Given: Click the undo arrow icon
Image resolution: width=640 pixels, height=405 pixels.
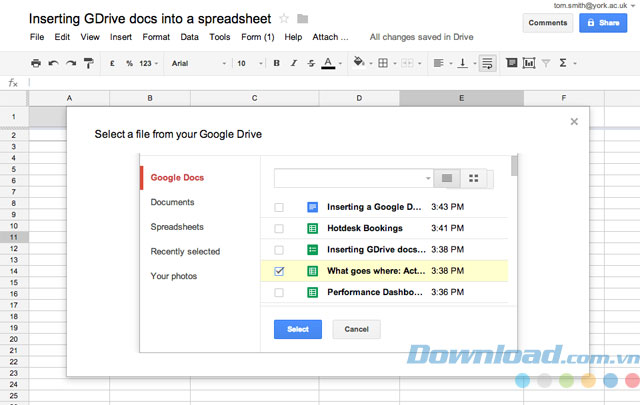Looking at the screenshot, I should click(53, 63).
